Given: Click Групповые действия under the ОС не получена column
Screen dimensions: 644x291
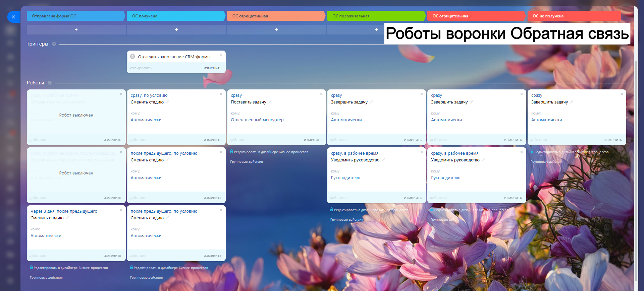Looking at the screenshot, I should (x=547, y=162).
